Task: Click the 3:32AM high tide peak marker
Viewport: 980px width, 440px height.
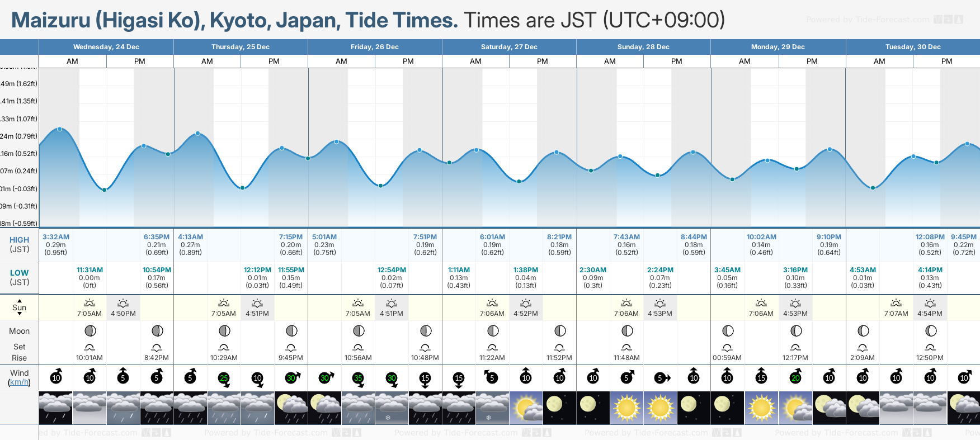Action: click(60, 129)
